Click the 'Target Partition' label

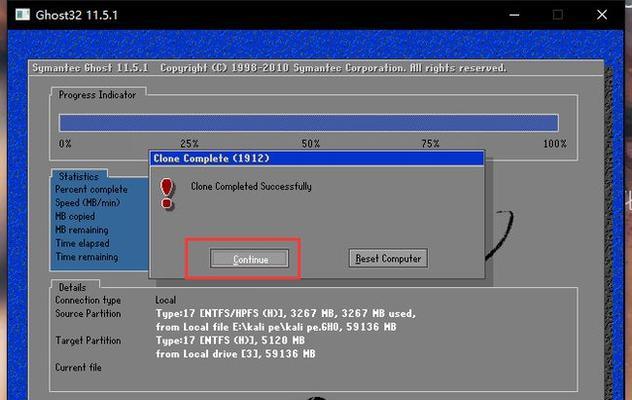pyautogui.click(x=88, y=340)
